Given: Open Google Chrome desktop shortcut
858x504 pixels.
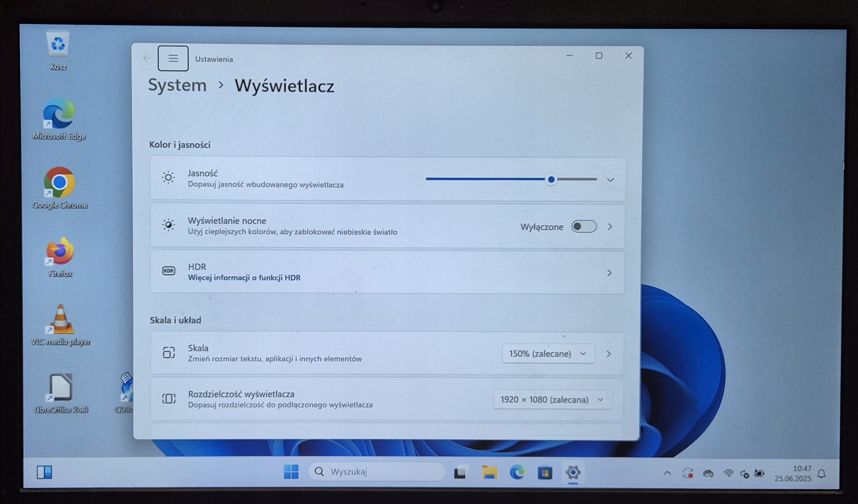Looking at the screenshot, I should (60, 183).
